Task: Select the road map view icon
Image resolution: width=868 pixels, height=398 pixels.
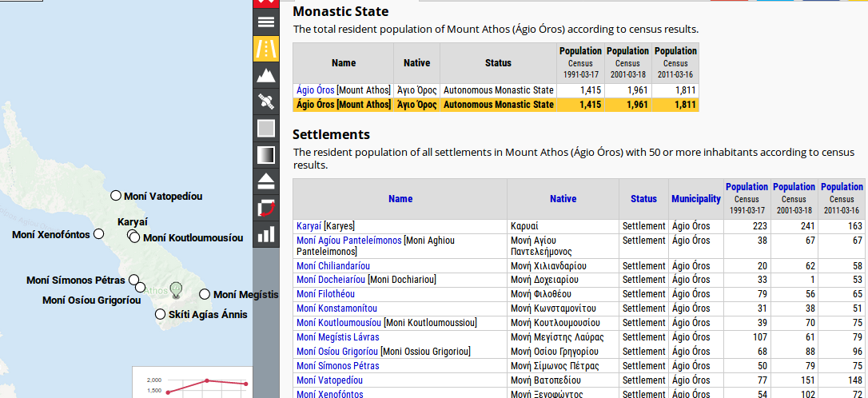Action: click(266, 49)
